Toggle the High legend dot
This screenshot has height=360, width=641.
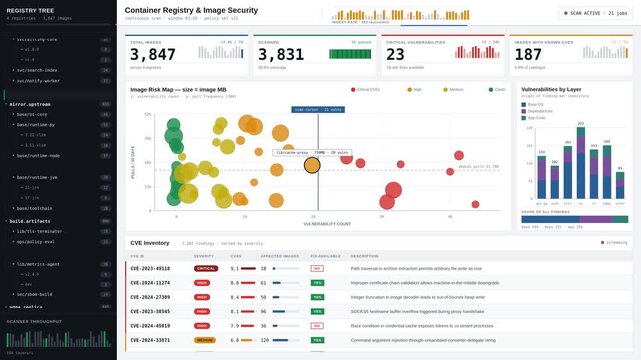coord(409,89)
